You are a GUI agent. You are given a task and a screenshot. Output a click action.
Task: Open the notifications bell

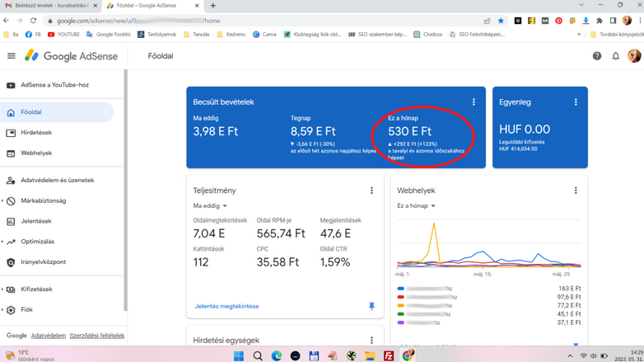click(615, 56)
